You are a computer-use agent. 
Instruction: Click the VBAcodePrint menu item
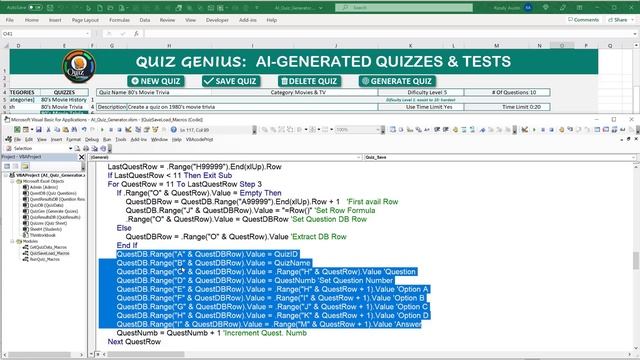199,140
